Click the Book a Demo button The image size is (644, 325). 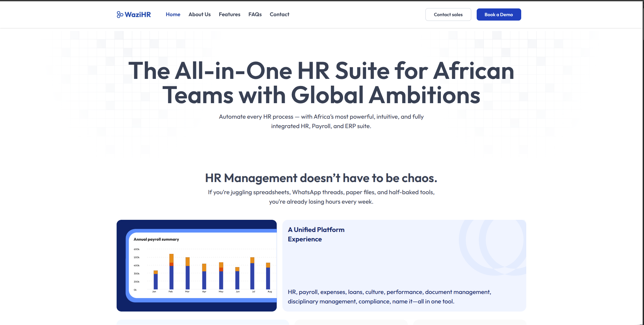coord(498,14)
